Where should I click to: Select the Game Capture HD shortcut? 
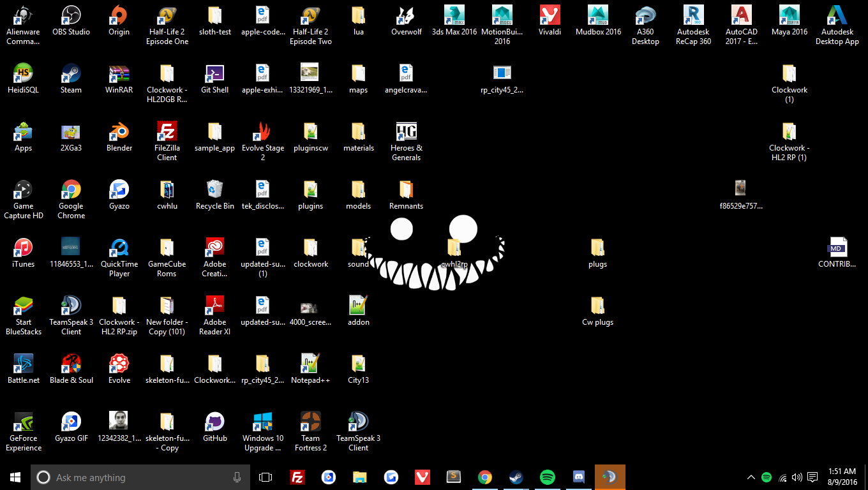click(23, 199)
